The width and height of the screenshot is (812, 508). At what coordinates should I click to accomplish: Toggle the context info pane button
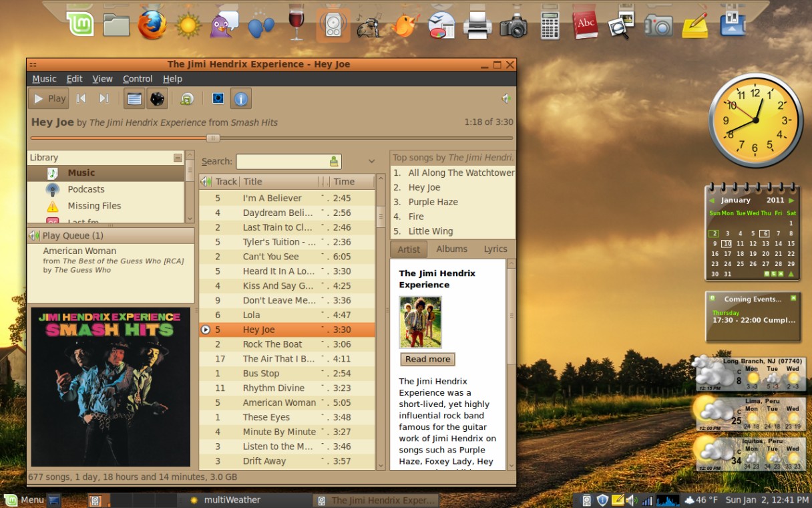click(x=241, y=99)
